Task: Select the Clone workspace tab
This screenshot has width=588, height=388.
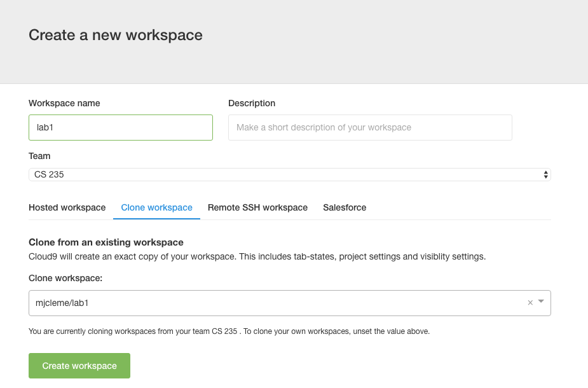Action: click(x=156, y=208)
